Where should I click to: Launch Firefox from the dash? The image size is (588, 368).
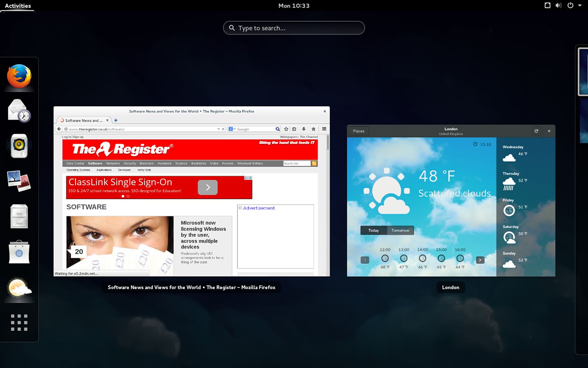pyautogui.click(x=19, y=76)
